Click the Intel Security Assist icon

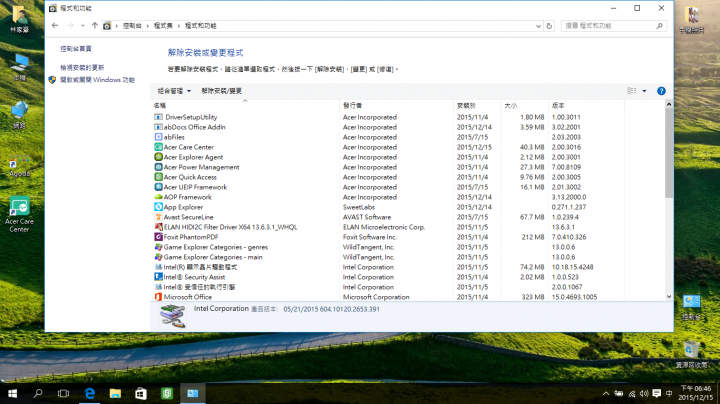pos(158,277)
